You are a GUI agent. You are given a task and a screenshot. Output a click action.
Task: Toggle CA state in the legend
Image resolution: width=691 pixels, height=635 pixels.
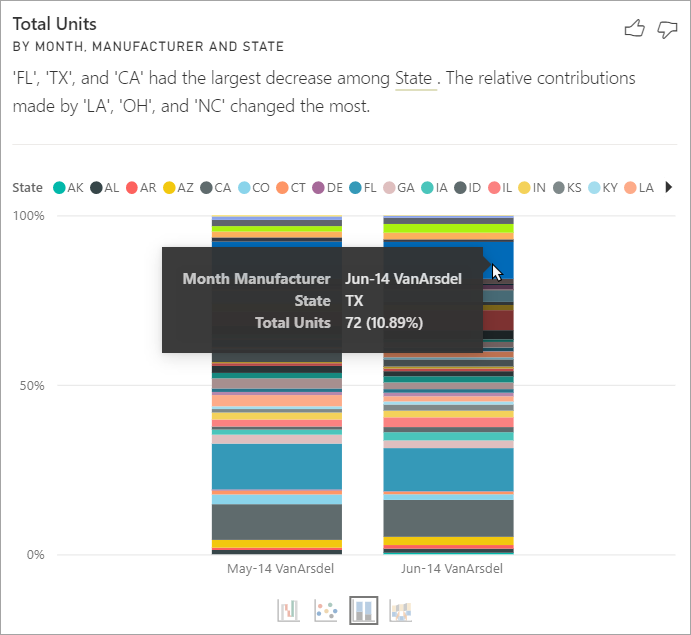click(215, 187)
